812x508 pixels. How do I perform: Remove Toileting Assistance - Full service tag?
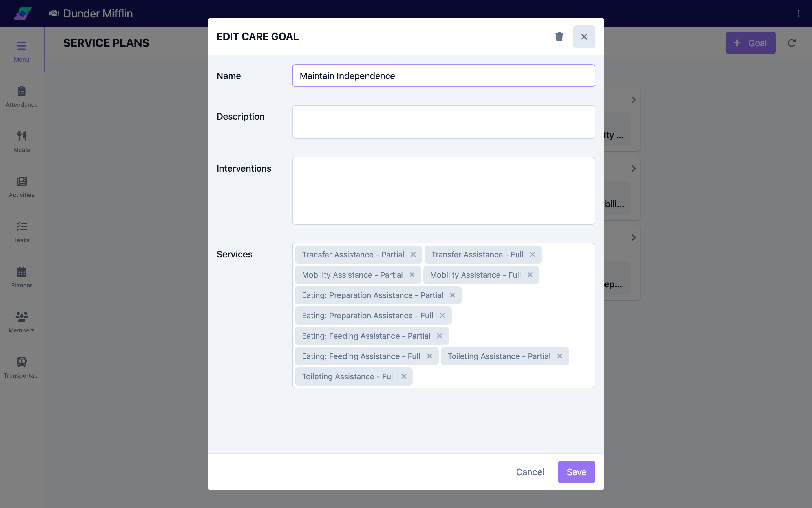pos(404,376)
